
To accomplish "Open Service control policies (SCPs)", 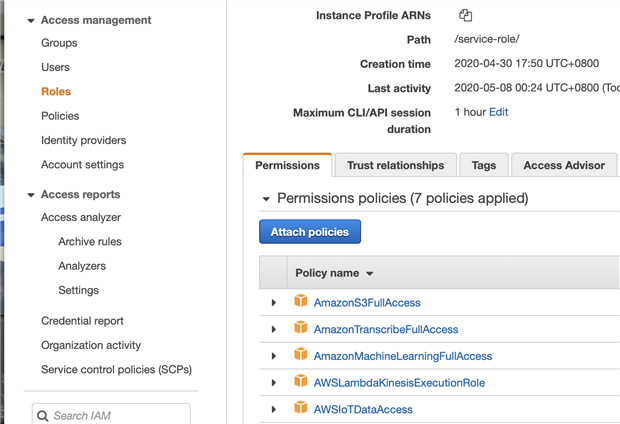I will coord(117,369).
